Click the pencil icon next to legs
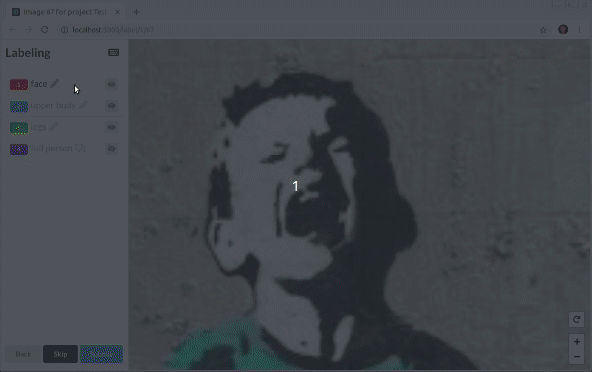The image size is (592, 372). (53, 127)
